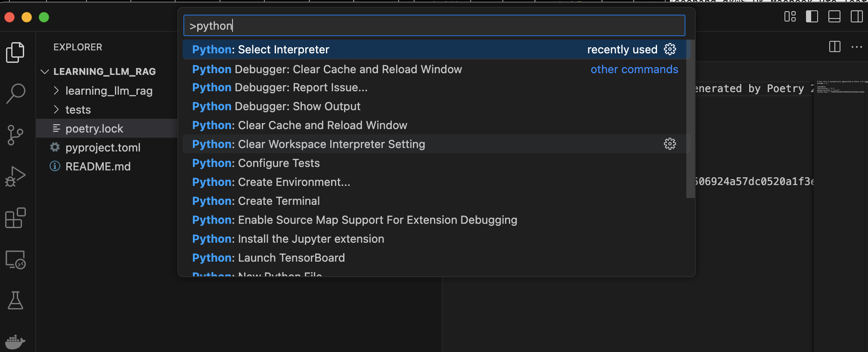Image resolution: width=868 pixels, height=352 pixels.
Task: Toggle the Secondary Side Bar visibility
Action: (857, 17)
